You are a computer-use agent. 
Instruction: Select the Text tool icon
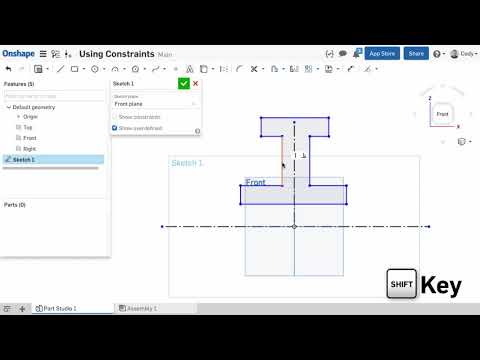coord(189,69)
